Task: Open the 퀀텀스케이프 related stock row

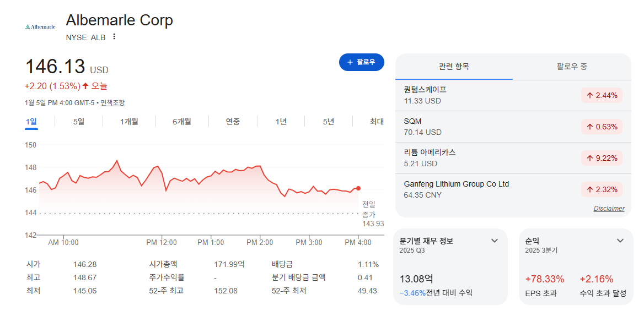Action: click(513, 95)
